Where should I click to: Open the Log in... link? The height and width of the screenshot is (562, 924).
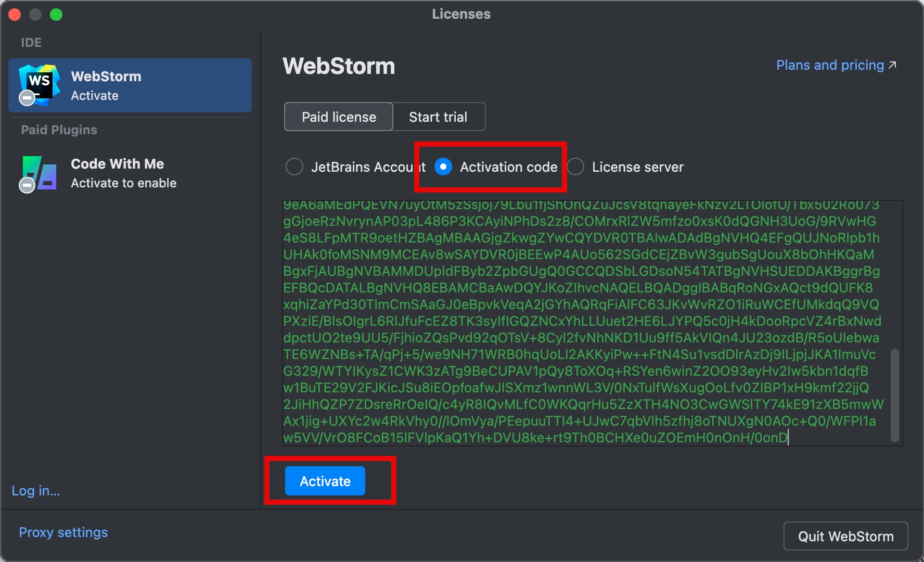pos(36,491)
